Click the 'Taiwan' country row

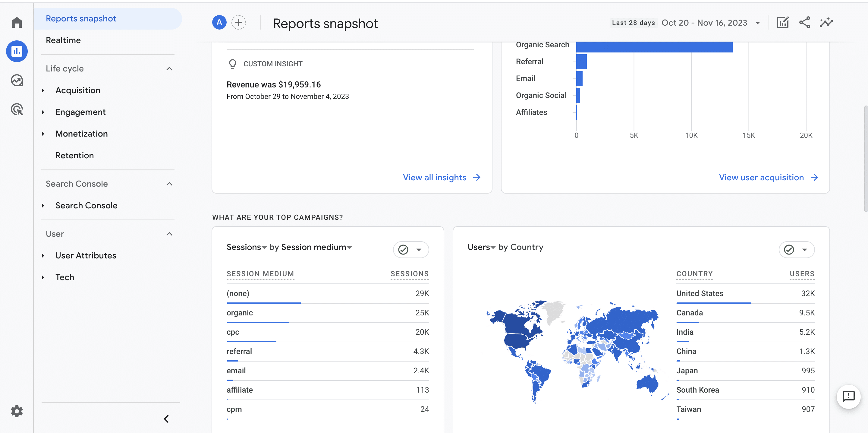point(745,409)
